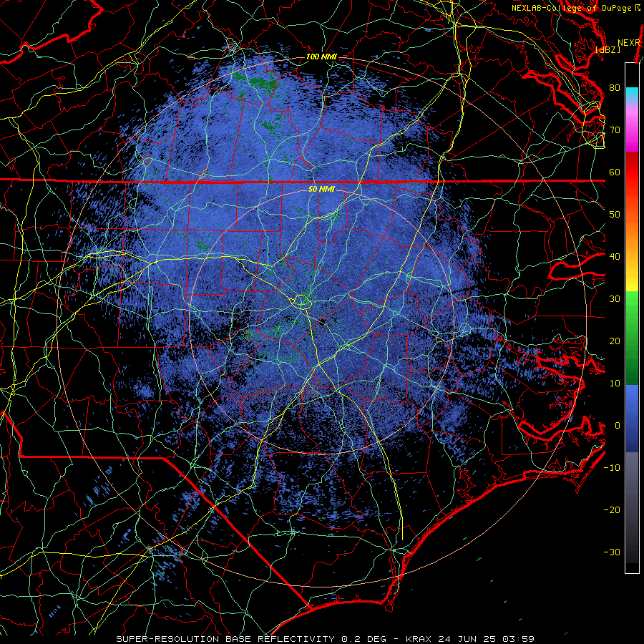Image resolution: width=644 pixels, height=644 pixels.
Task: Click the 0 value on dBZ scale
Action: 618,426
